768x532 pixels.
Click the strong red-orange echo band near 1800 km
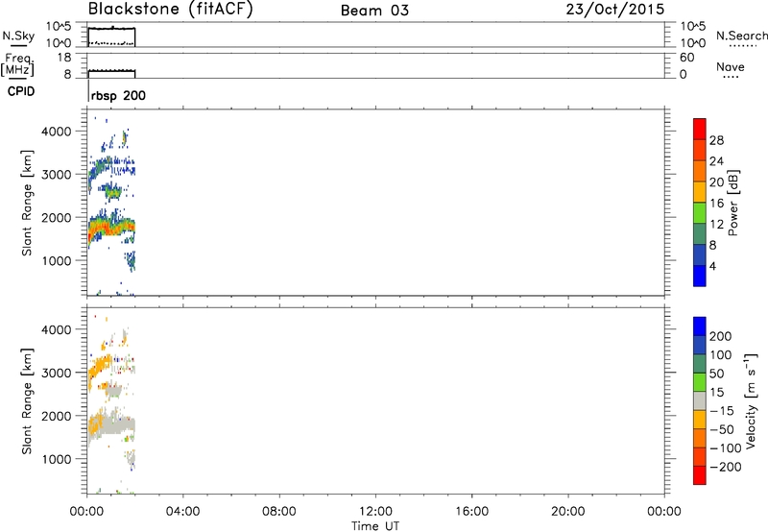[111, 228]
